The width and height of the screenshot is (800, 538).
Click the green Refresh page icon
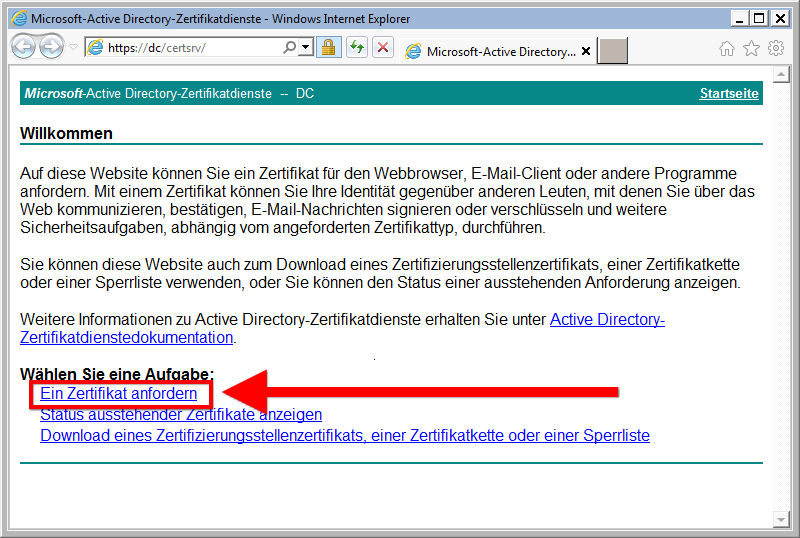pyautogui.click(x=356, y=48)
